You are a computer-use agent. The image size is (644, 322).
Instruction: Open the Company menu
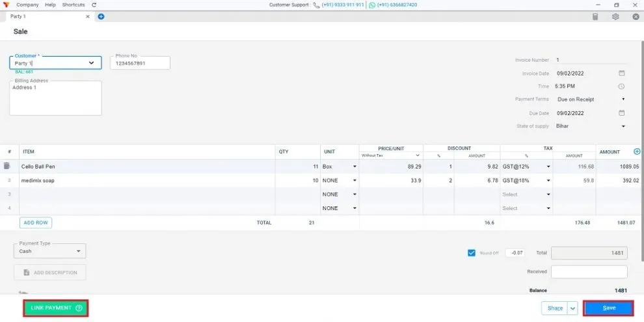pyautogui.click(x=27, y=5)
